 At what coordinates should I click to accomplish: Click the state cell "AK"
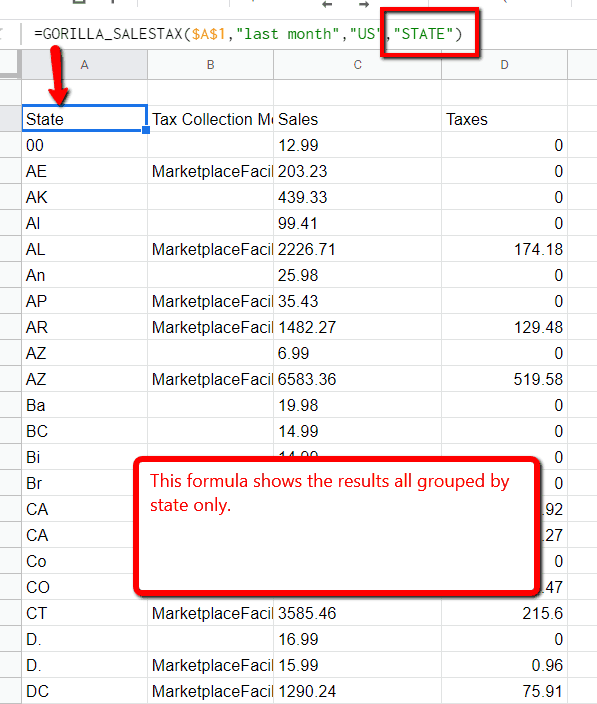(x=84, y=197)
